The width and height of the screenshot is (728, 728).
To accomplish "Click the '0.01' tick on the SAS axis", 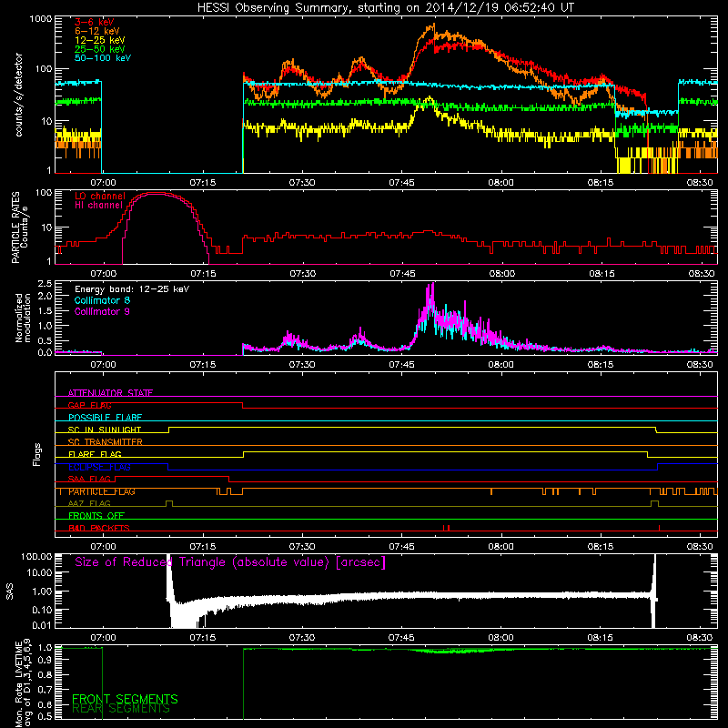I will point(42,625).
